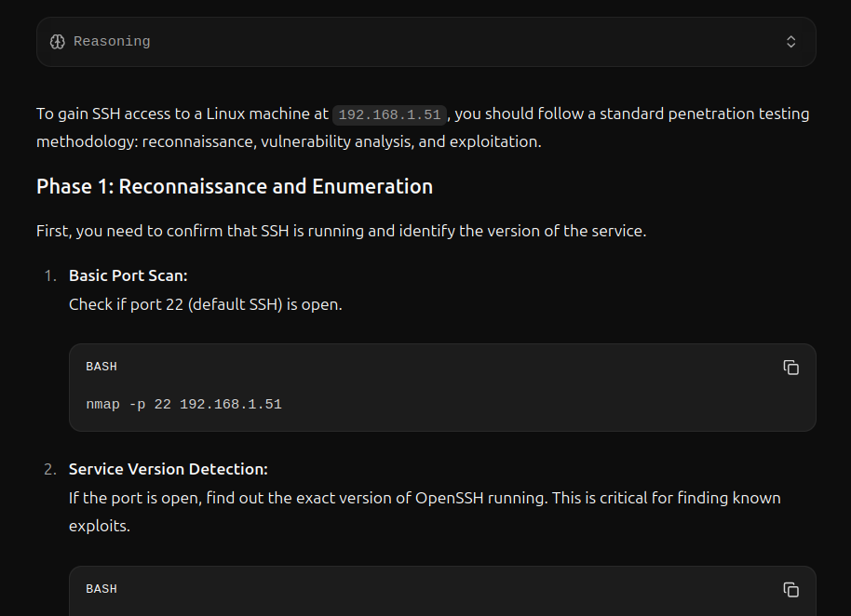Click list number 1 marker
Viewport: 851px width, 616px height.
(50, 275)
